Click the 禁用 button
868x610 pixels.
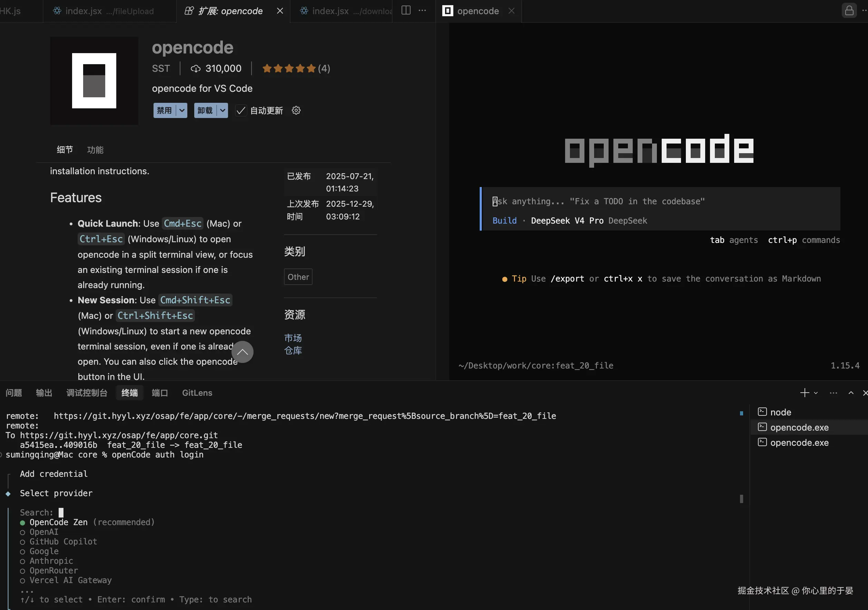165,110
